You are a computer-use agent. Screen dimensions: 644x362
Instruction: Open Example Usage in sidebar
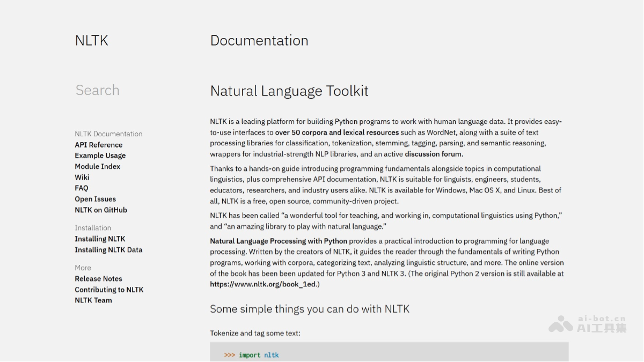point(100,156)
